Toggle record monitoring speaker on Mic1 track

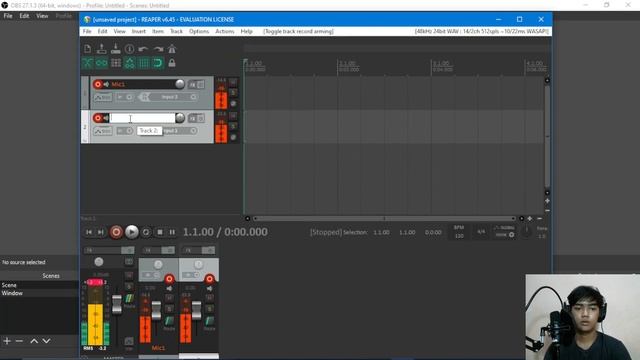[106, 84]
